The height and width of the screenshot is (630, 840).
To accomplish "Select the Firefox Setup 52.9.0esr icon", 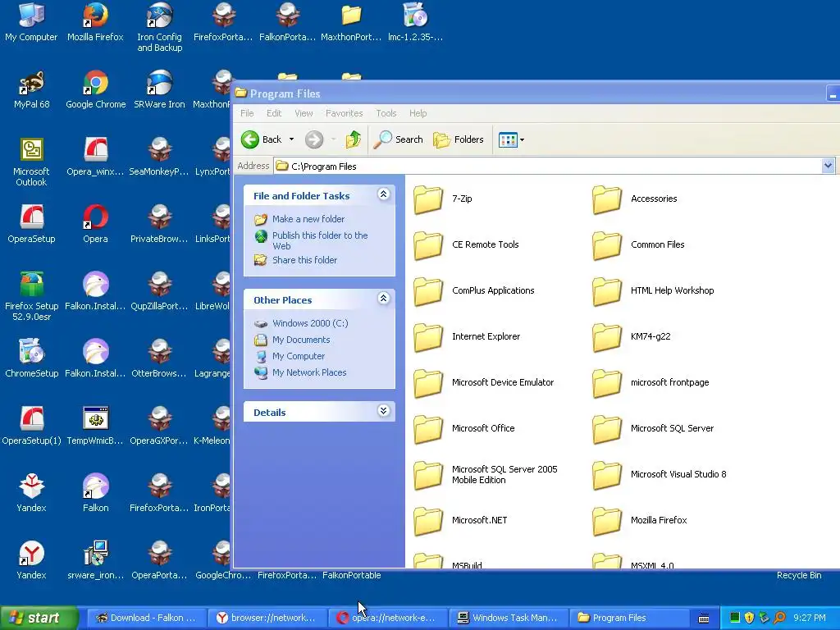I will (31, 296).
